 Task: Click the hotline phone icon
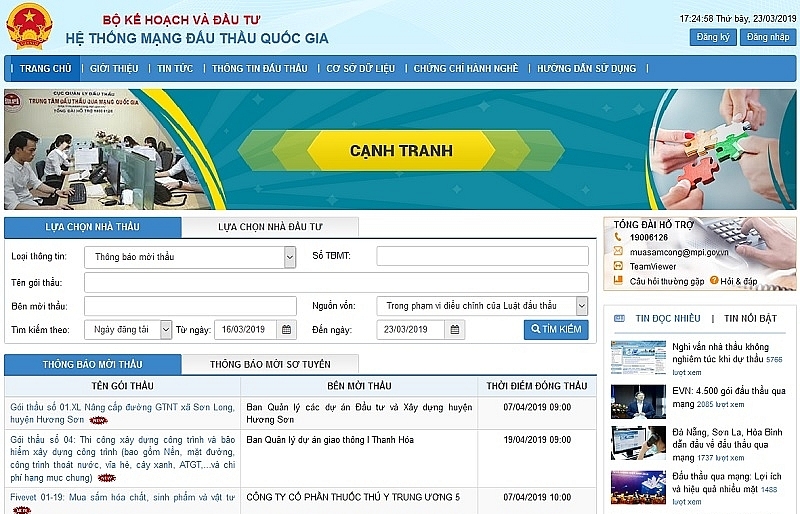point(618,238)
